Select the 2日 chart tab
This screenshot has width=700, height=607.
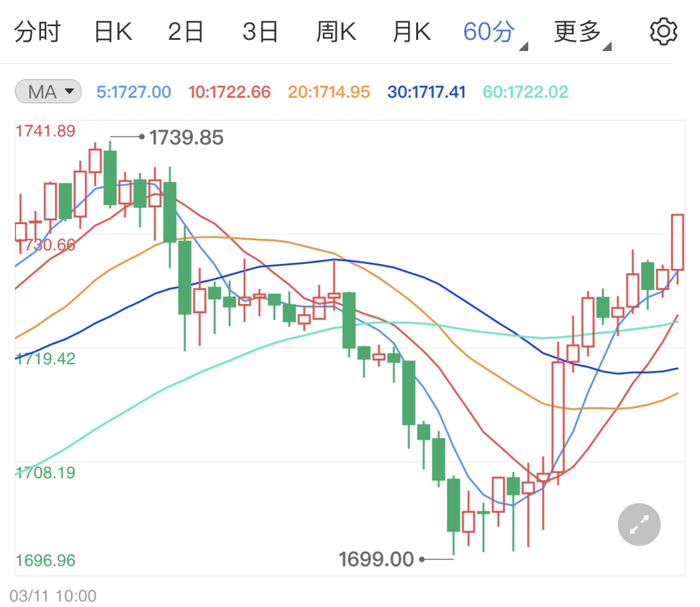click(185, 32)
